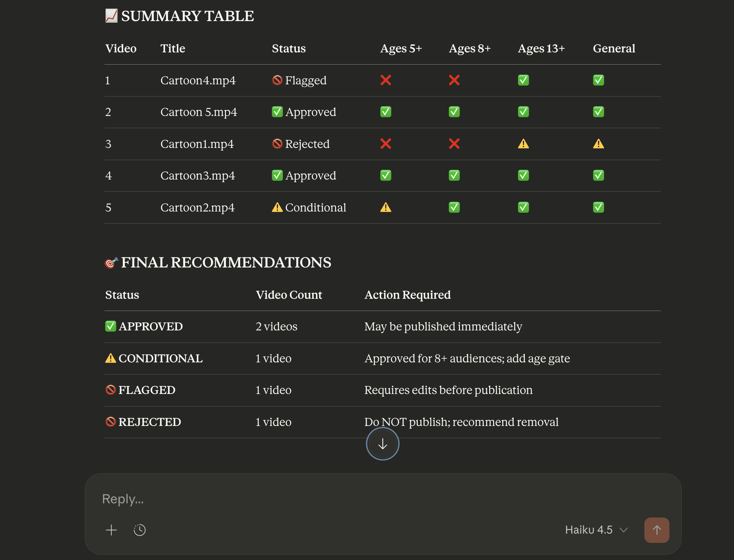
Task: Click the scroll-to-bottom arrow button
Action: [x=382, y=444]
